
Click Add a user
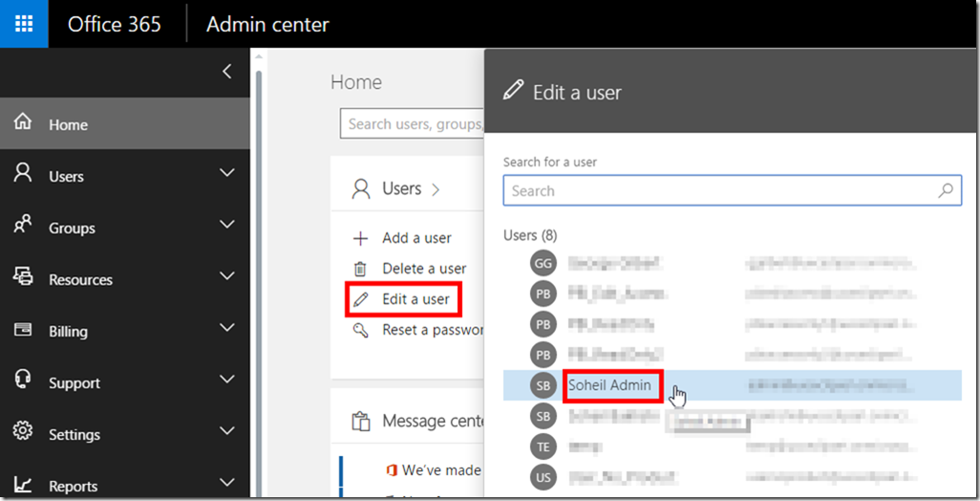click(x=416, y=238)
